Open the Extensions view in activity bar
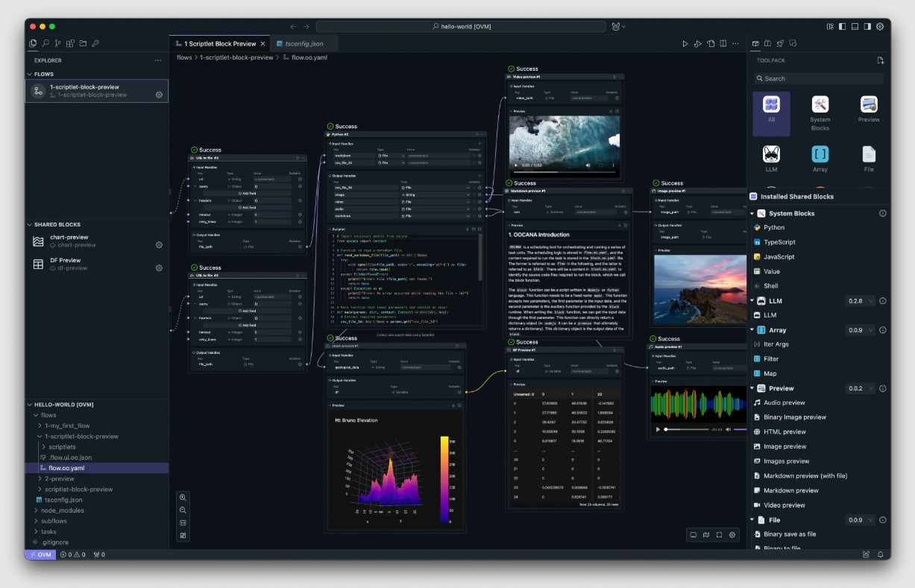The width and height of the screenshot is (915, 588). click(x=70, y=44)
